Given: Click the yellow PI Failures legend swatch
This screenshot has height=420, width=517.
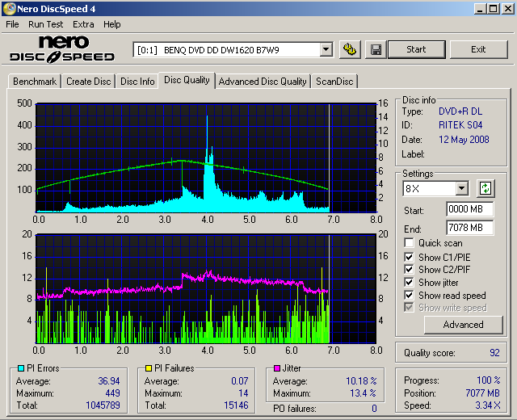Looking at the screenshot, I should [149, 368].
